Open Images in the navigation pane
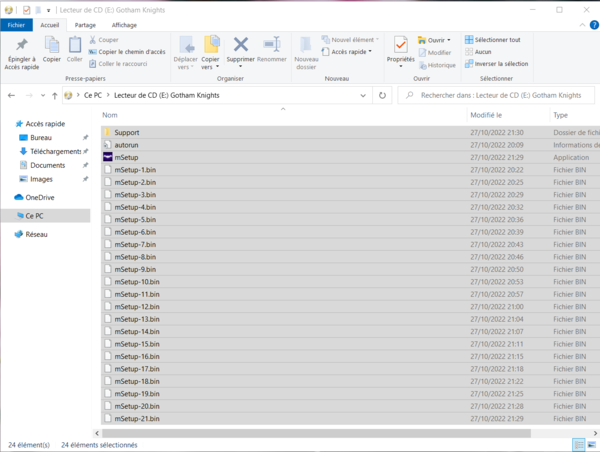Screen dimensions: 600x452 41,179
